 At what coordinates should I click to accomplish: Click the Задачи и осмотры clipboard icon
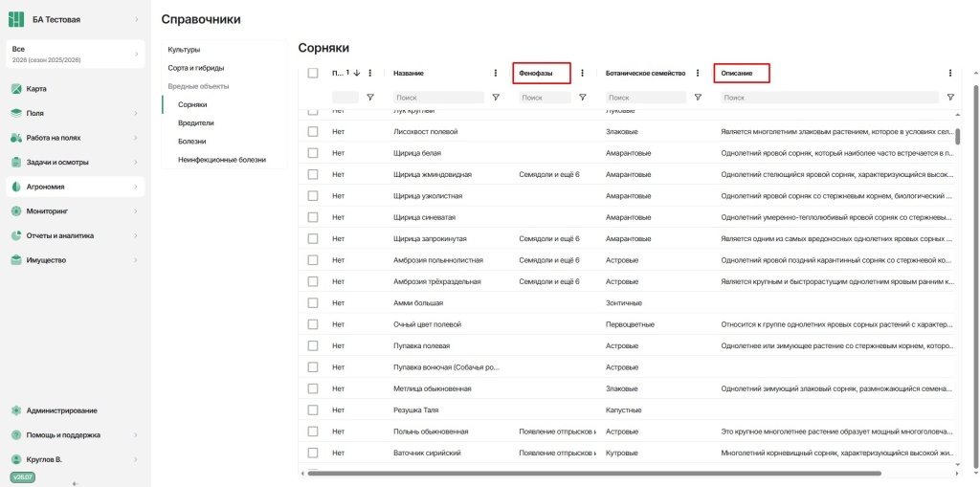[x=17, y=162]
